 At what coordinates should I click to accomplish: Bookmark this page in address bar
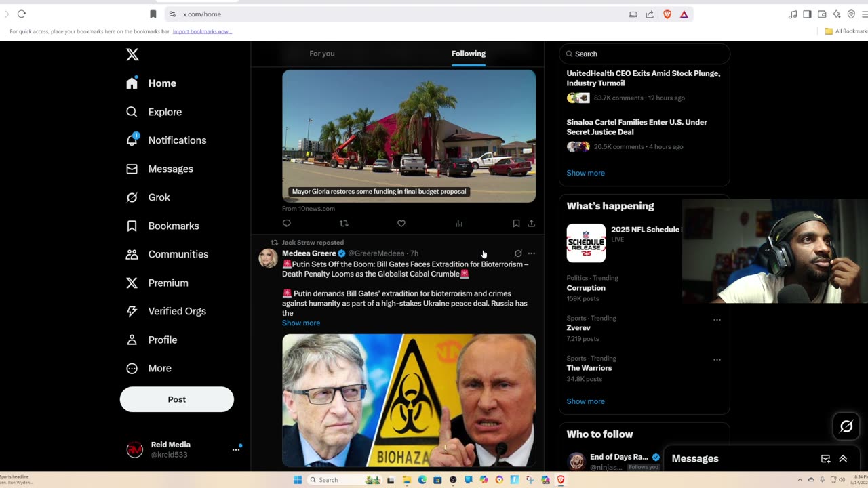[153, 14]
